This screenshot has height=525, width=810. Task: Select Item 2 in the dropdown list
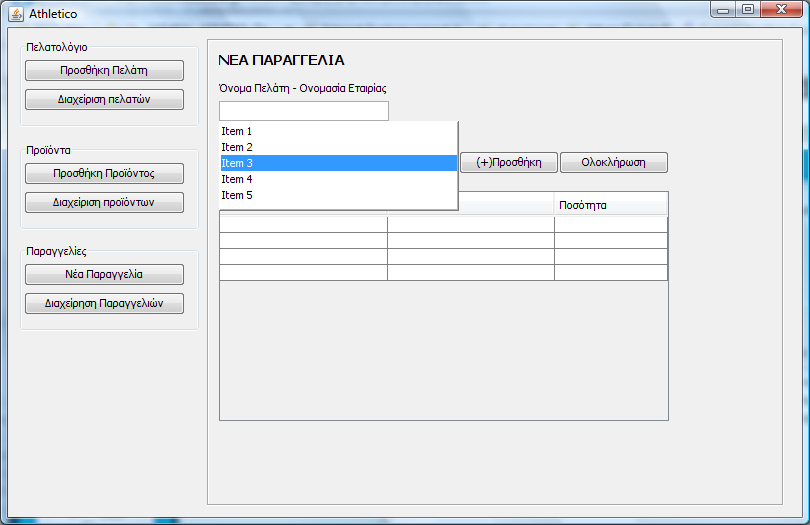pyautogui.click(x=339, y=147)
